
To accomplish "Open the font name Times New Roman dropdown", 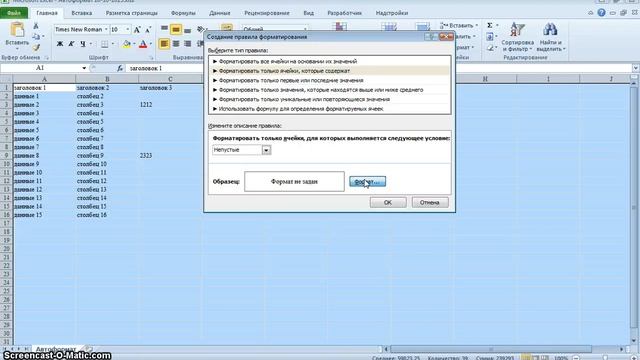I will (x=106, y=29).
